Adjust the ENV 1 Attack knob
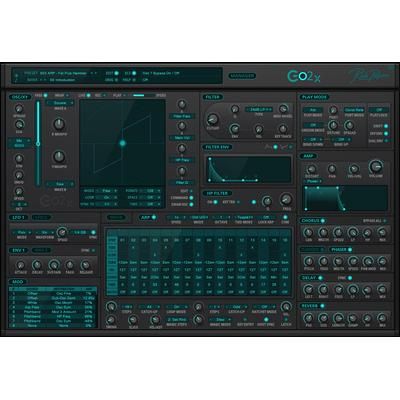This screenshot has height=400, width=400. pos(21,265)
